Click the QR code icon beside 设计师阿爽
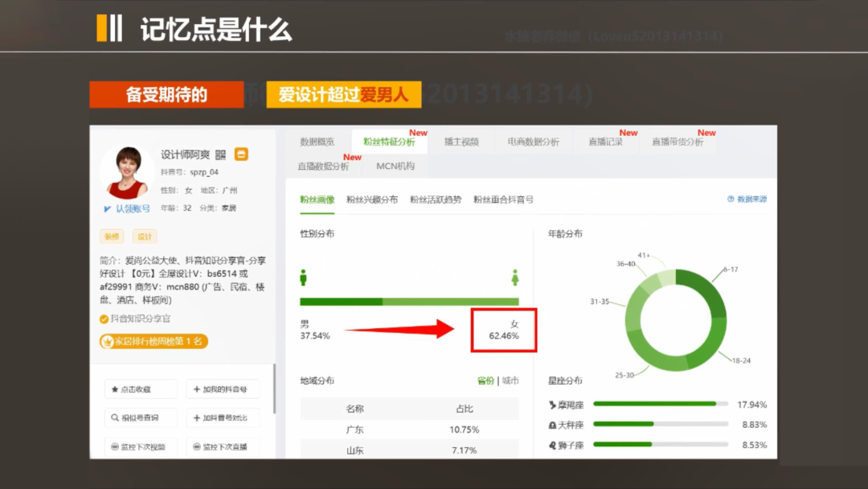The height and width of the screenshot is (489, 868). 221,155
